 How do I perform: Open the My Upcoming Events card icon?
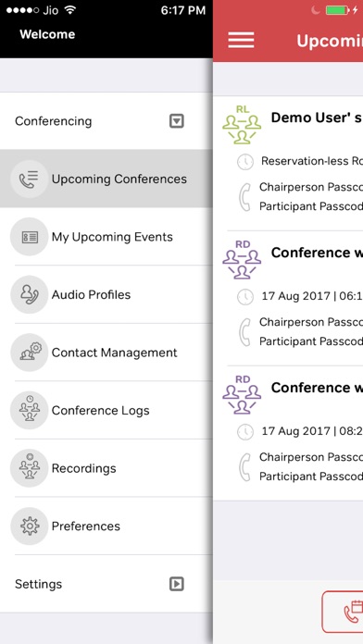tap(30, 237)
